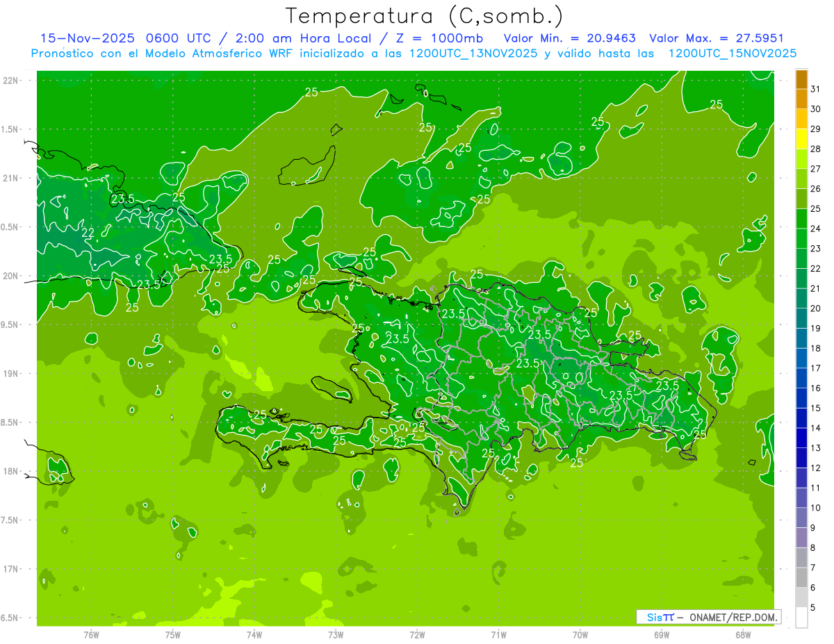
Task: Click the '21N' latitude axis label
Action: click(10, 178)
